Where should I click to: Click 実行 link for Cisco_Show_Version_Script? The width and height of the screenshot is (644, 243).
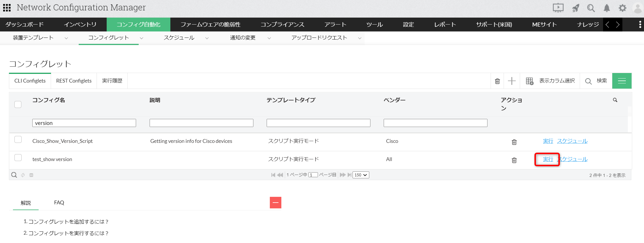tap(548, 141)
